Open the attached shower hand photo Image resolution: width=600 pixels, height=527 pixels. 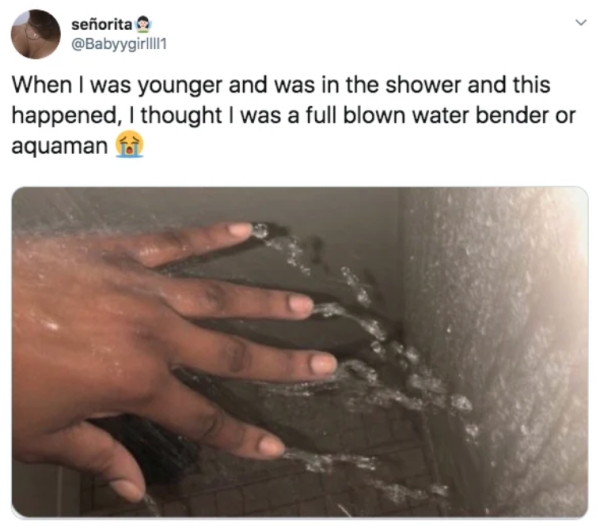(x=300, y=352)
